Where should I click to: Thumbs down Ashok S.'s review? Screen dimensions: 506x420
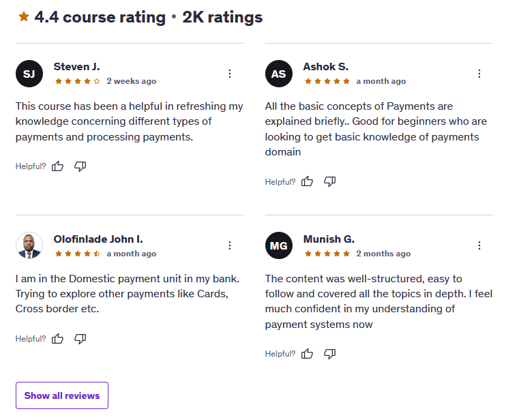pyautogui.click(x=330, y=181)
